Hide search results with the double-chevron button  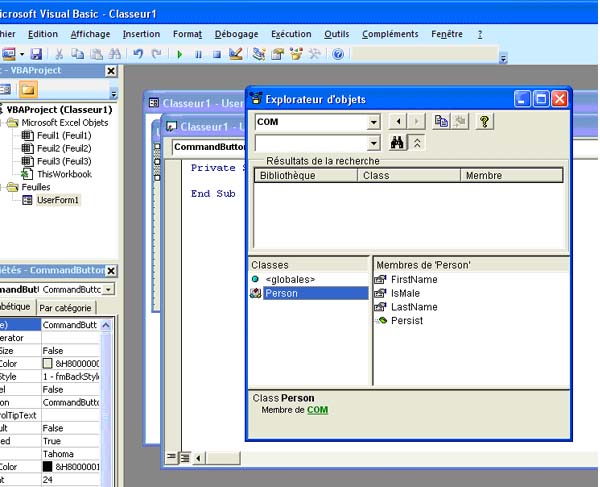point(417,143)
